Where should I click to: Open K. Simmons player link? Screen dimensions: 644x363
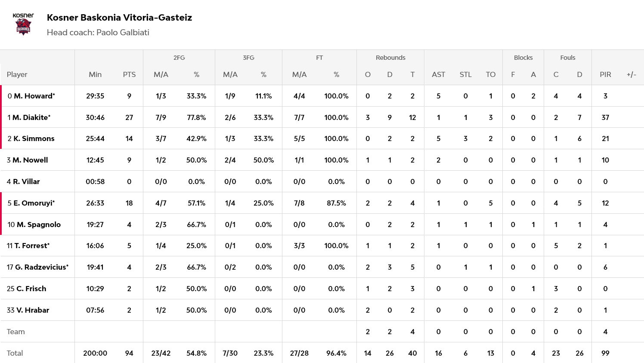[x=34, y=138]
